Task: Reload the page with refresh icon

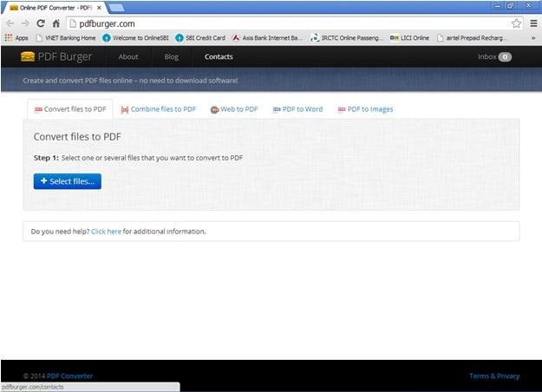Action: point(41,23)
